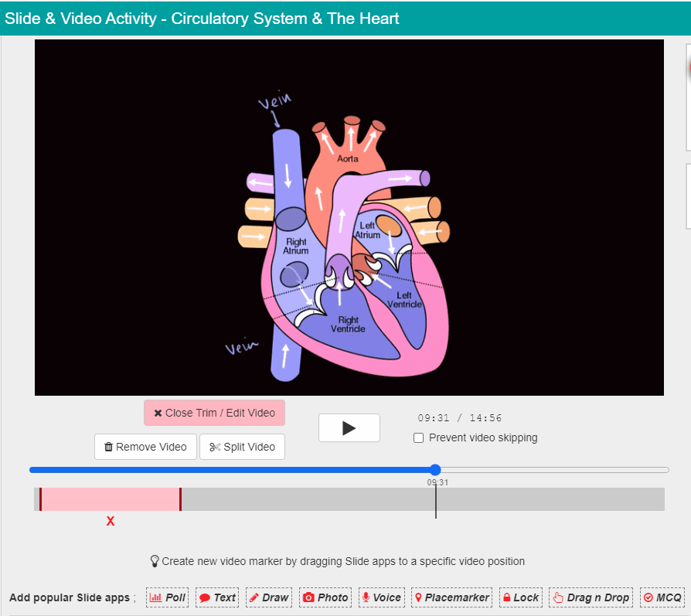The width and height of the screenshot is (691, 616).
Task: Add the Placemarker slide app
Action: pos(451,597)
